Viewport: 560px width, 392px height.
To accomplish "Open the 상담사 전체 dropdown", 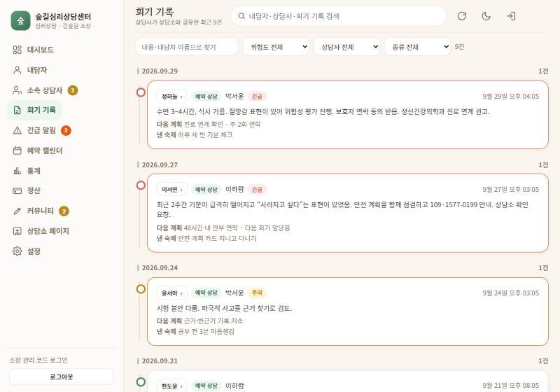I will [346, 47].
